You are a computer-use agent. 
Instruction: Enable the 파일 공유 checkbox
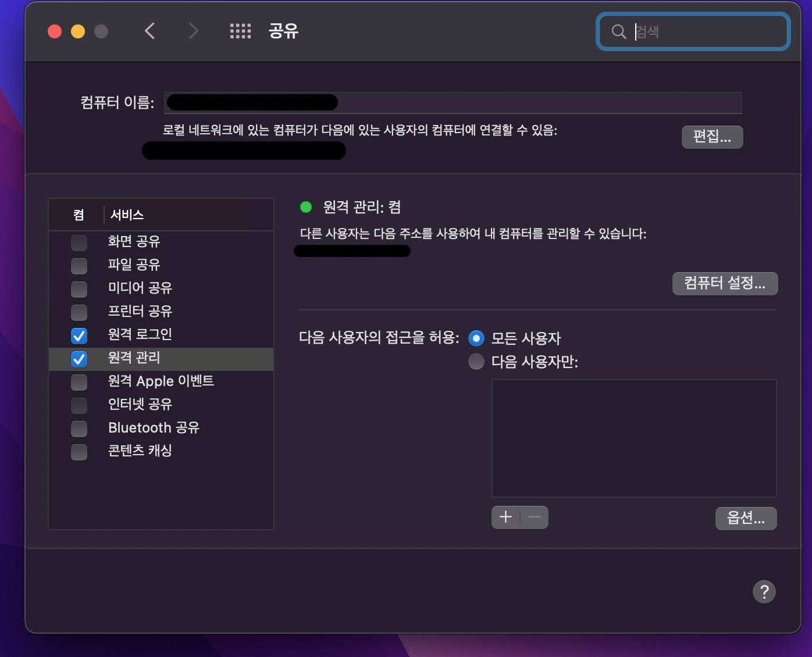coord(79,266)
